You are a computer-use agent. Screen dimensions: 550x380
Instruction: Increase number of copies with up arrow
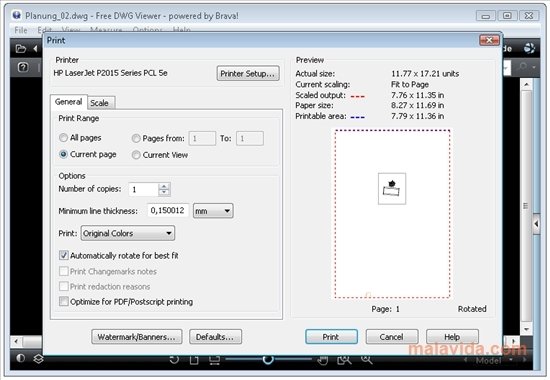click(x=164, y=186)
